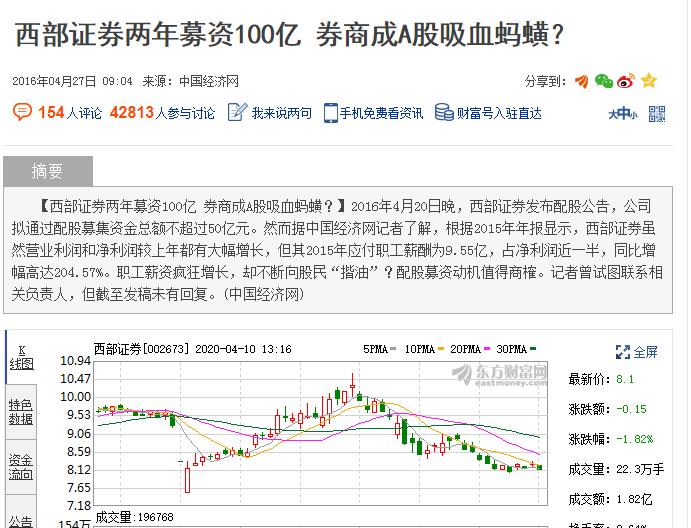Click the 10.94 price axis label
Screen dimensions: 691x528
coord(75,361)
